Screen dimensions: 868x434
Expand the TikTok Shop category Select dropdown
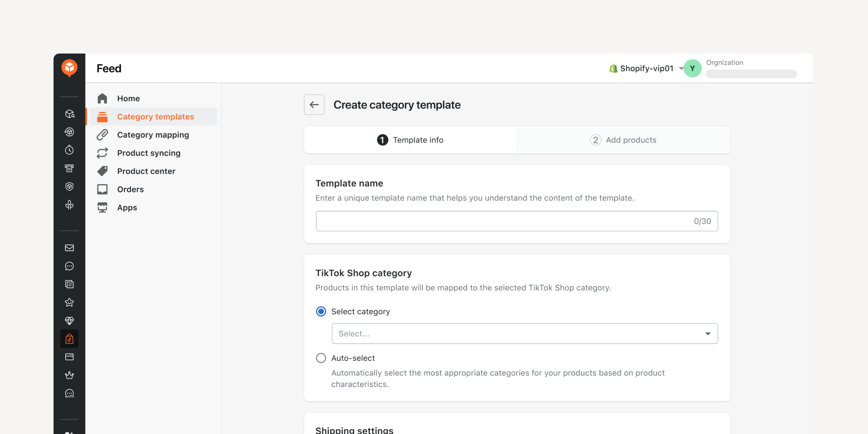pos(525,334)
